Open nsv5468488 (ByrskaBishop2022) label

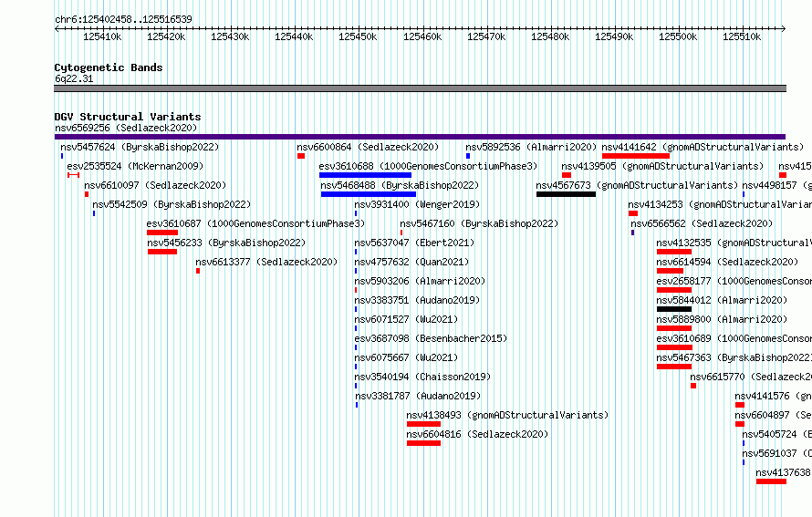point(400,185)
